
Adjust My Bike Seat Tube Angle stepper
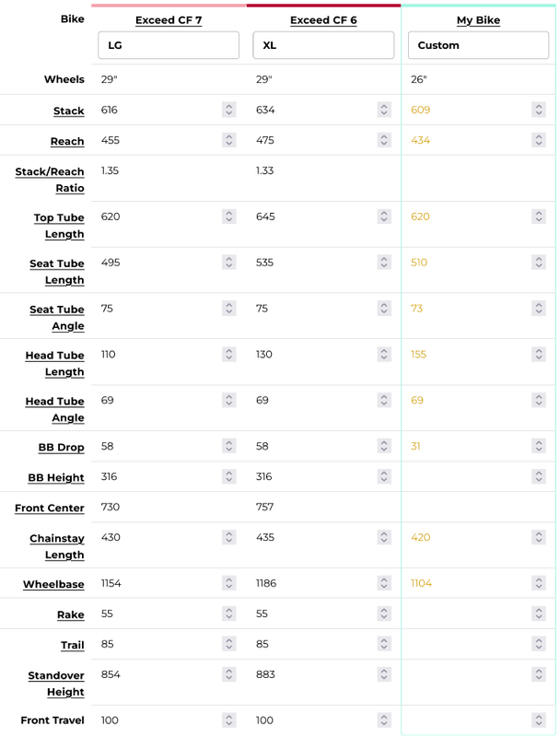(x=538, y=309)
